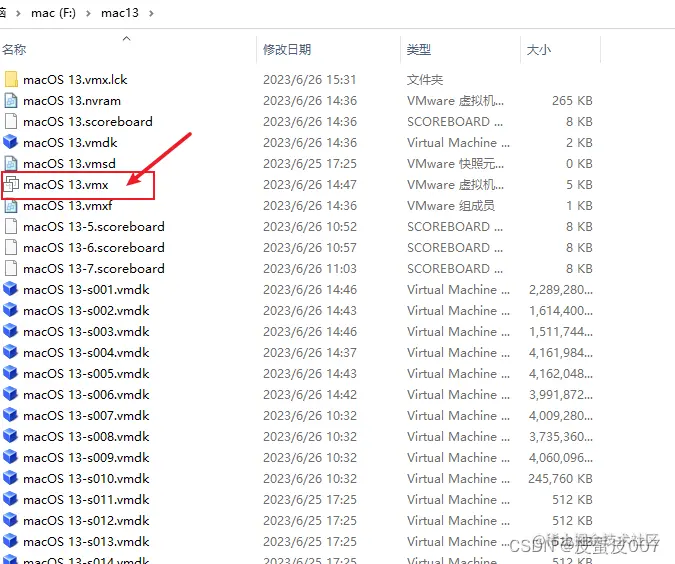The image size is (675, 564).
Task: Click the date 2023/6/26 15:31
Action: [x=310, y=80]
